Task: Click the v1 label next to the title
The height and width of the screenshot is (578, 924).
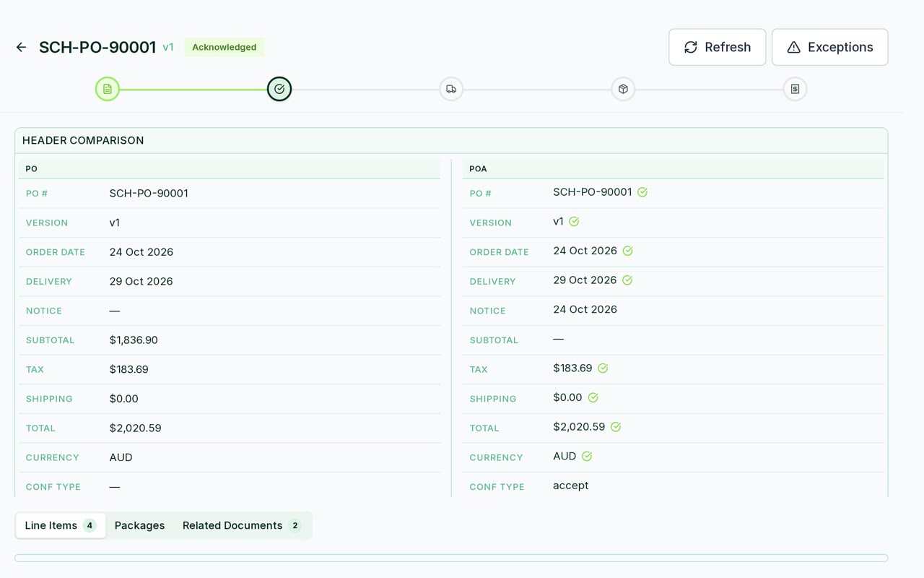Action: (168, 48)
